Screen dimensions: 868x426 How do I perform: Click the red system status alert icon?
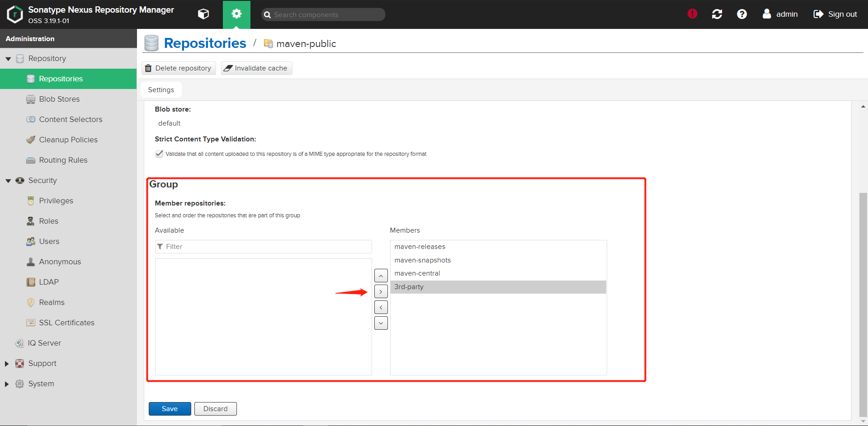(692, 14)
